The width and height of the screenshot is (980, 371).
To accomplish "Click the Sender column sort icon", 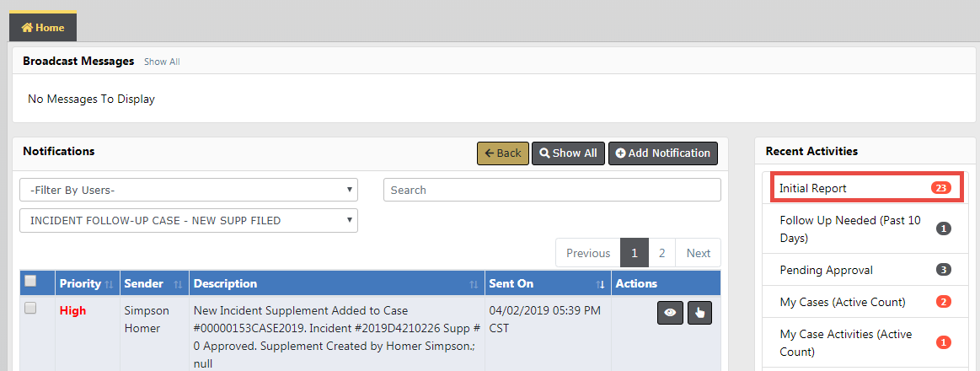I will coord(178,284).
